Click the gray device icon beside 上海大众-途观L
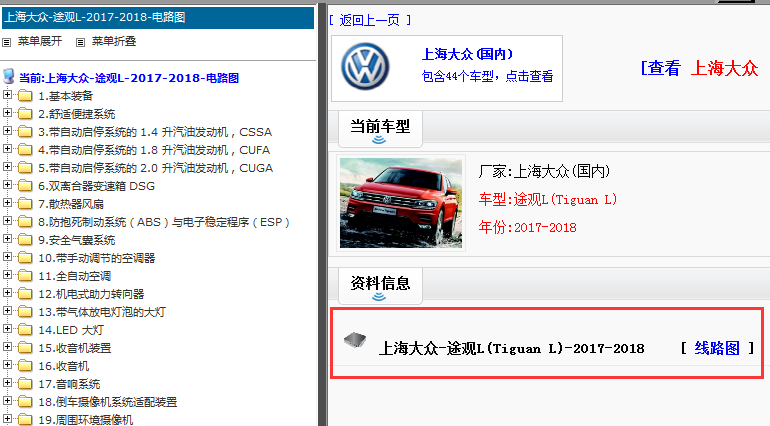This screenshot has height=426, width=770. pos(355,339)
